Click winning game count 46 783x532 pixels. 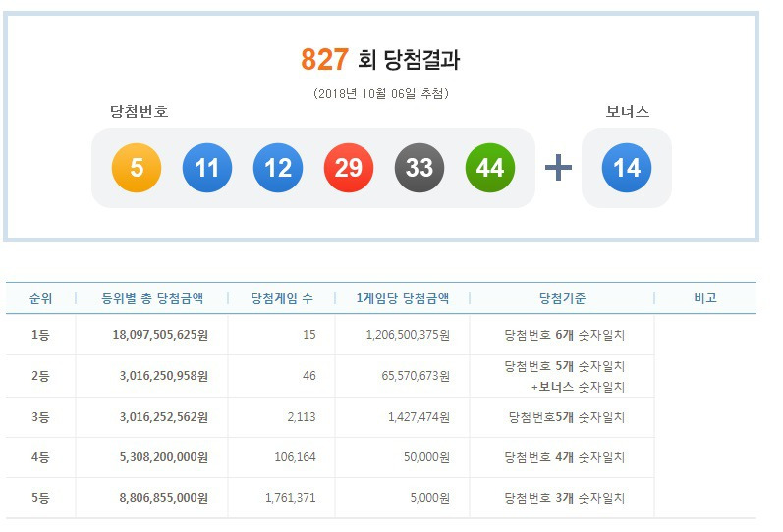pyautogui.click(x=309, y=375)
